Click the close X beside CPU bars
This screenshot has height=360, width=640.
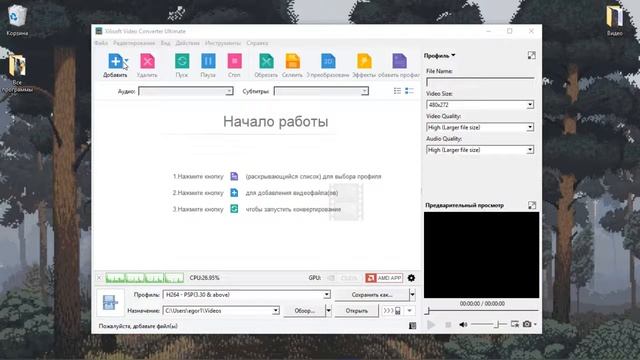99,278
